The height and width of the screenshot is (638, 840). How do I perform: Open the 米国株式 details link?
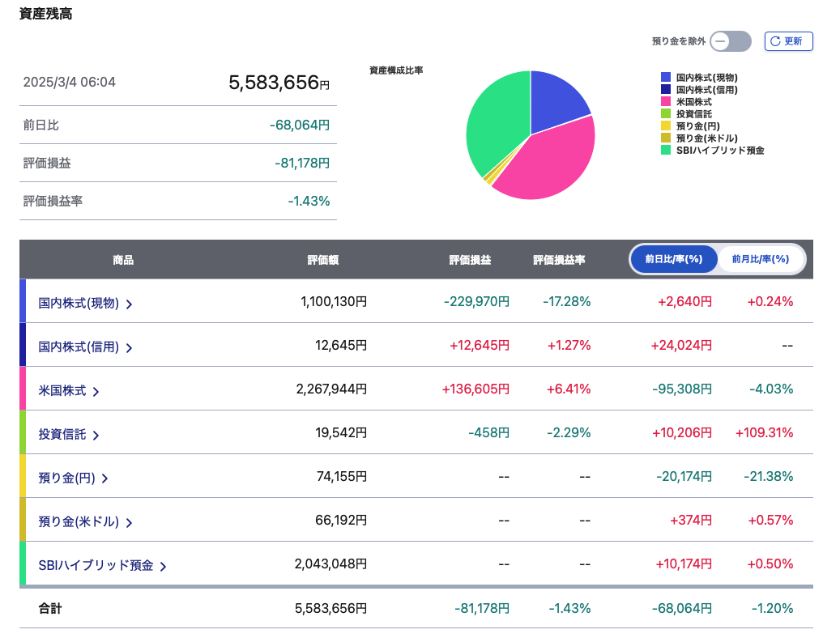click(62, 390)
